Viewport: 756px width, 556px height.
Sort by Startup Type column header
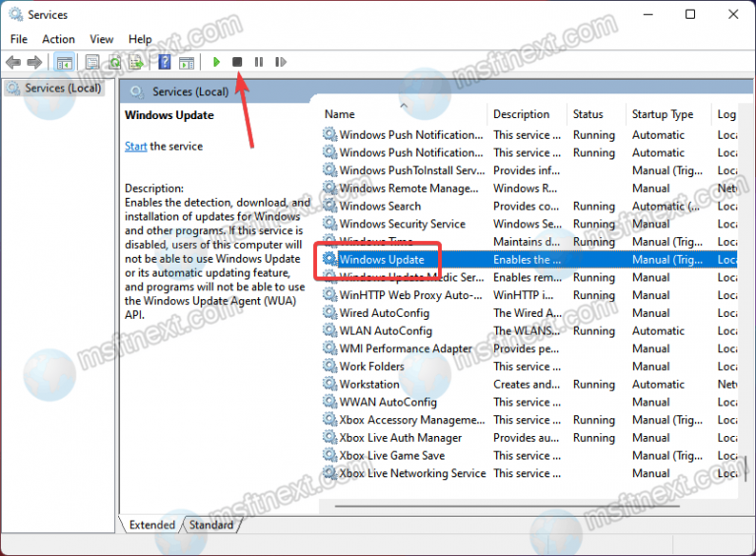pyautogui.click(x=662, y=114)
